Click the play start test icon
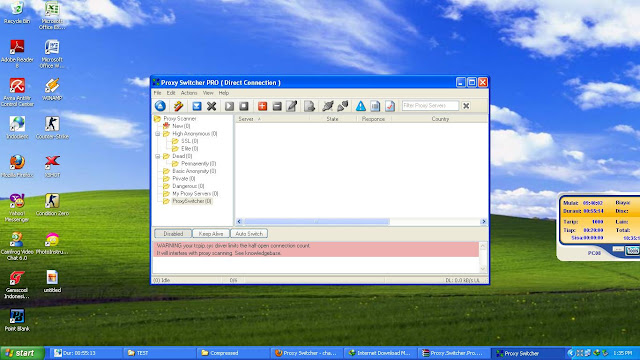640x360 pixels. [x=229, y=106]
